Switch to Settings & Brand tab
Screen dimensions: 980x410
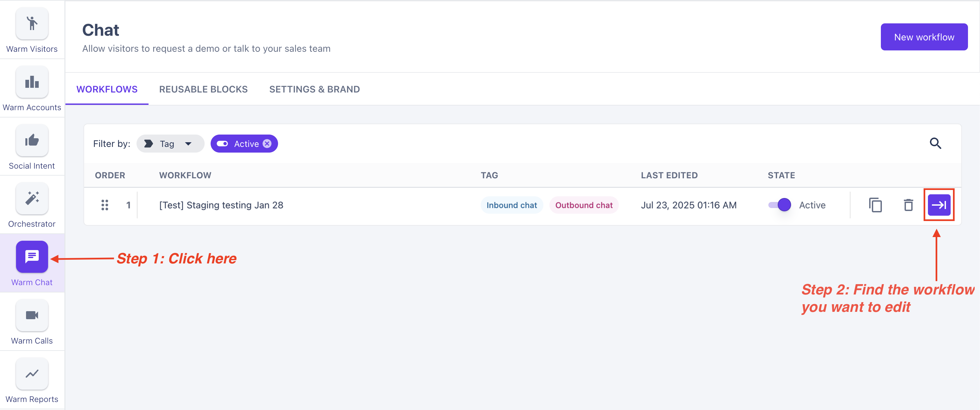(x=314, y=89)
